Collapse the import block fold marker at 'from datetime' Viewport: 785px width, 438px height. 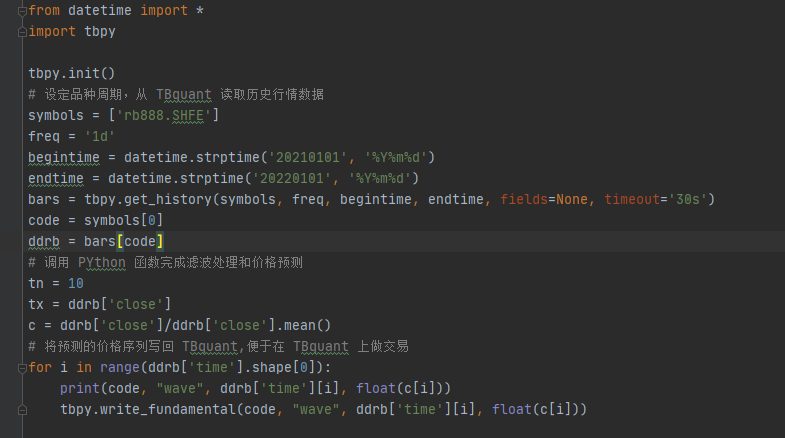click(x=22, y=11)
